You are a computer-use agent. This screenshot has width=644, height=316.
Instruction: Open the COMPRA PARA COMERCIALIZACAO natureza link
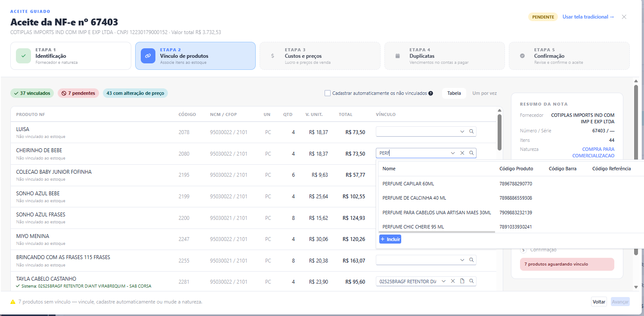click(593, 152)
